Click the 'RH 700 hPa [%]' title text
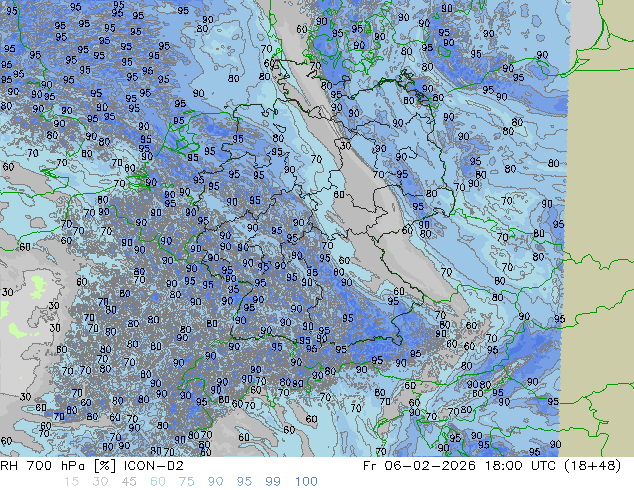634x490 pixels. coord(59,466)
